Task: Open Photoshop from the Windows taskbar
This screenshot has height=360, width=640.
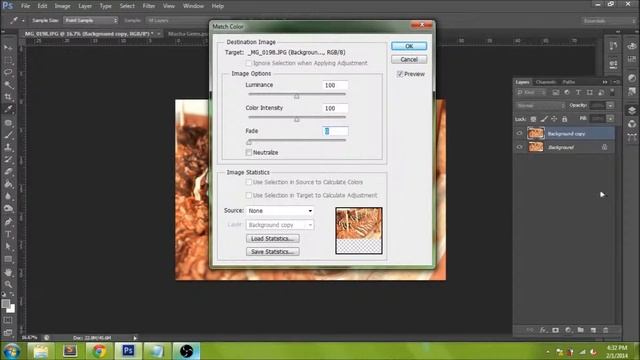Action: click(128, 351)
